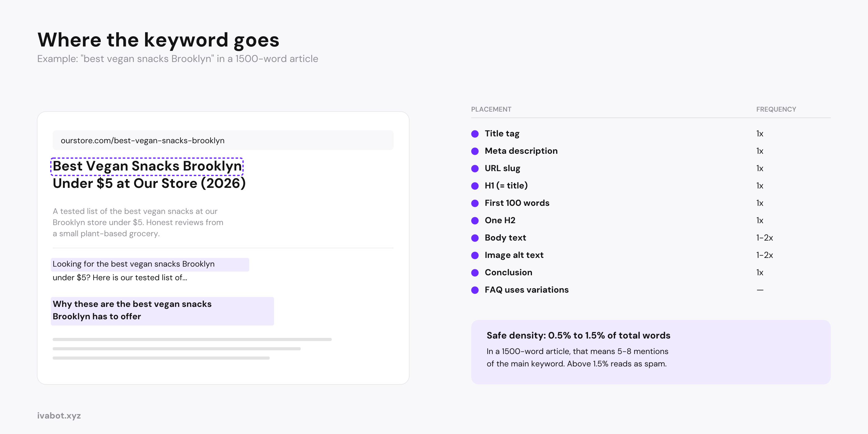Click 'Under $5 at Our Store (2026)' heading line
This screenshot has height=434, width=868.
point(149,184)
